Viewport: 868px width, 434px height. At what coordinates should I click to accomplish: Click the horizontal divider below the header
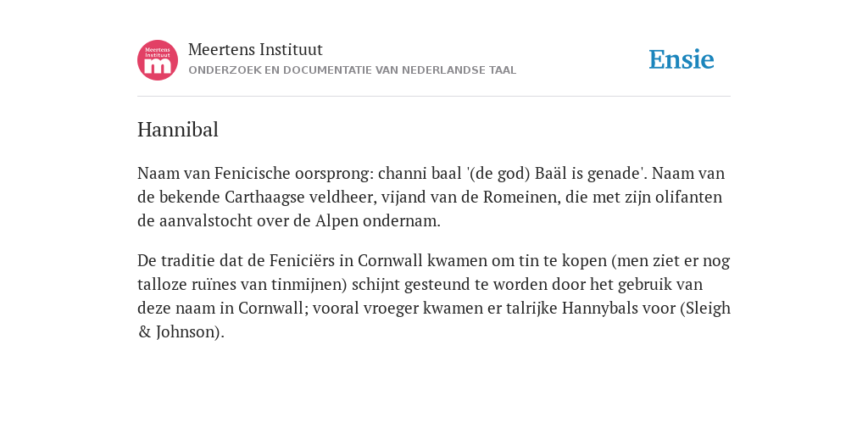[x=434, y=97]
